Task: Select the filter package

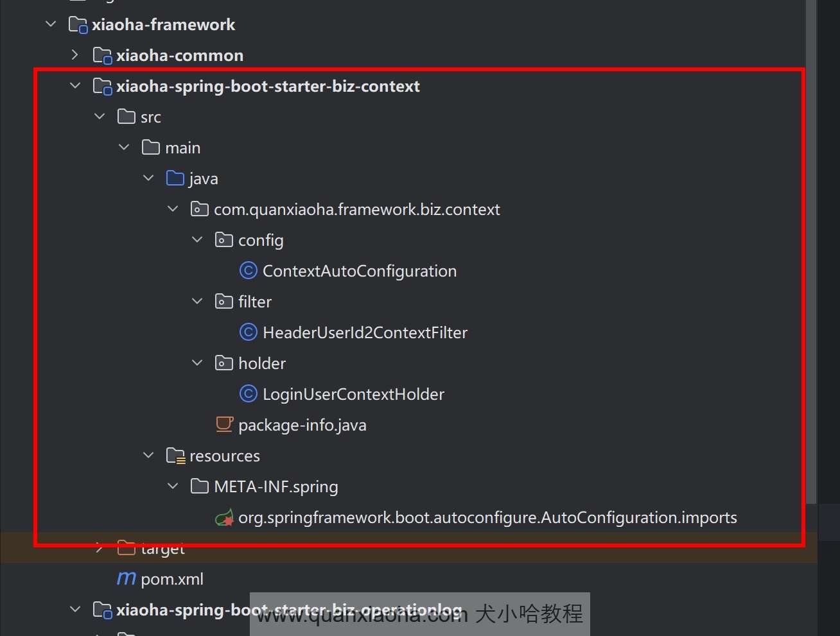Action: 255,302
